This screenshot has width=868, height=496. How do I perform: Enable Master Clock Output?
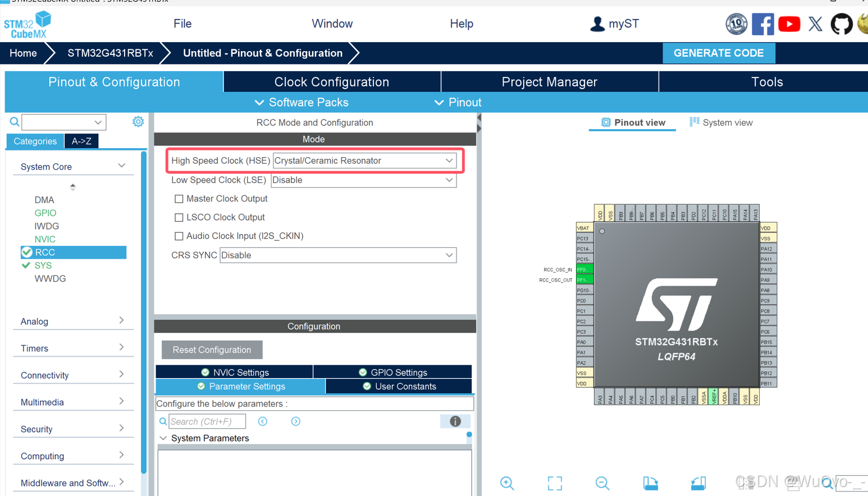pos(179,199)
